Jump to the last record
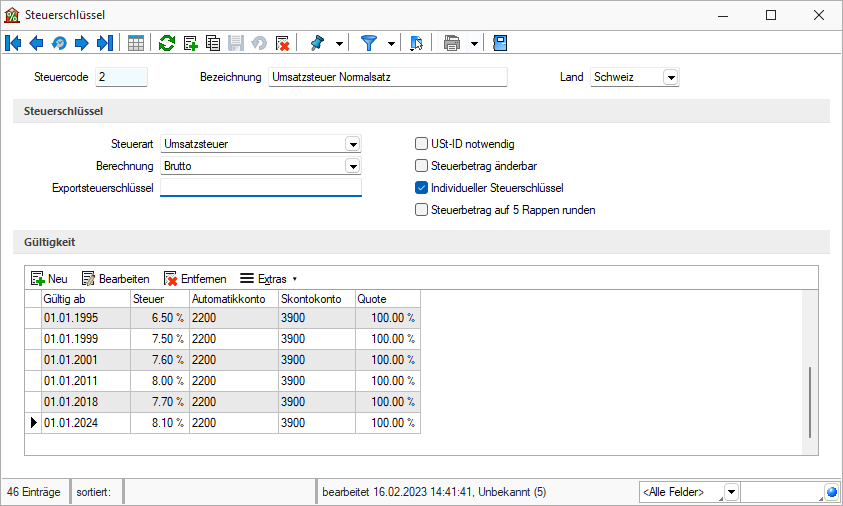The image size is (843, 506). 105,43
